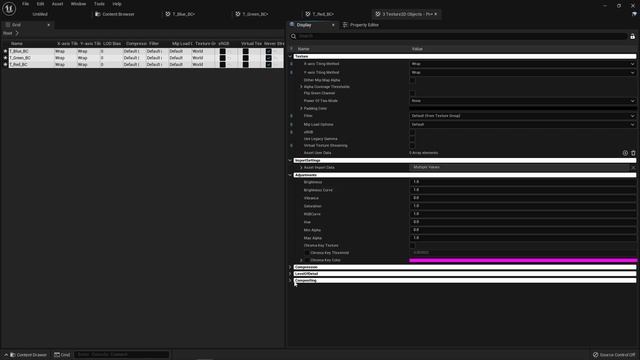Viewport: 640px width, 360px height.
Task: Open the Window menu
Action: click(78, 4)
